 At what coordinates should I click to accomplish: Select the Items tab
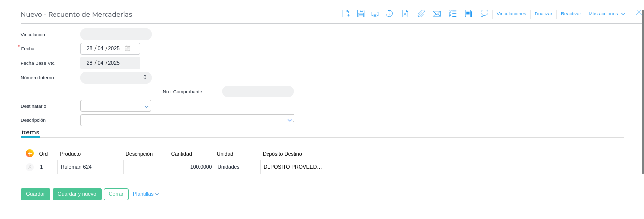pos(30,132)
